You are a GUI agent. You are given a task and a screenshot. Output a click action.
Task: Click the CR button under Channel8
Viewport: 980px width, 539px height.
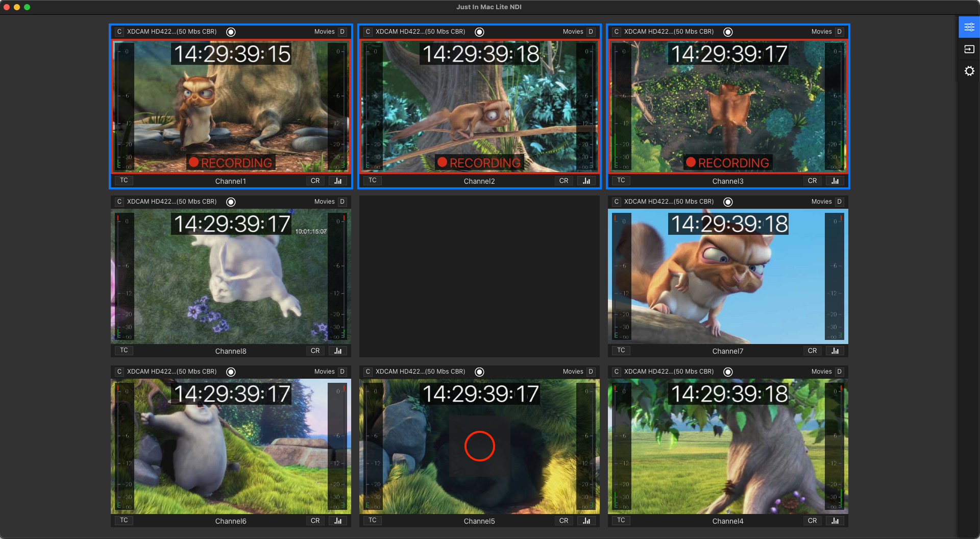pos(315,351)
